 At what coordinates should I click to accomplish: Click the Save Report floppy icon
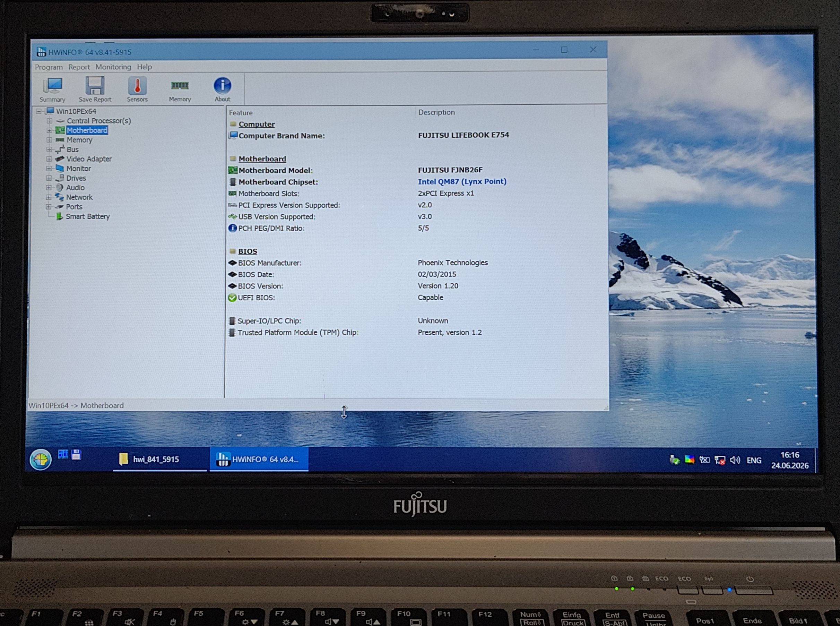coord(95,89)
